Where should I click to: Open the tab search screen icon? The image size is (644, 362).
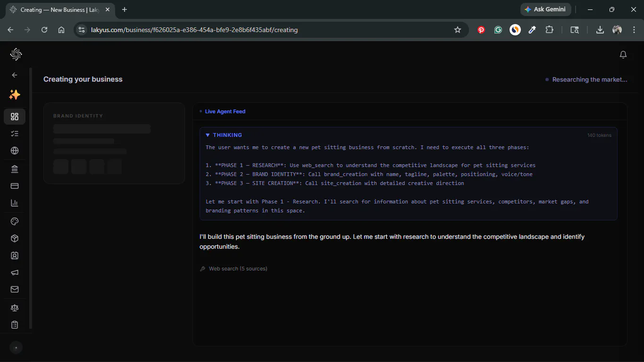(574, 30)
